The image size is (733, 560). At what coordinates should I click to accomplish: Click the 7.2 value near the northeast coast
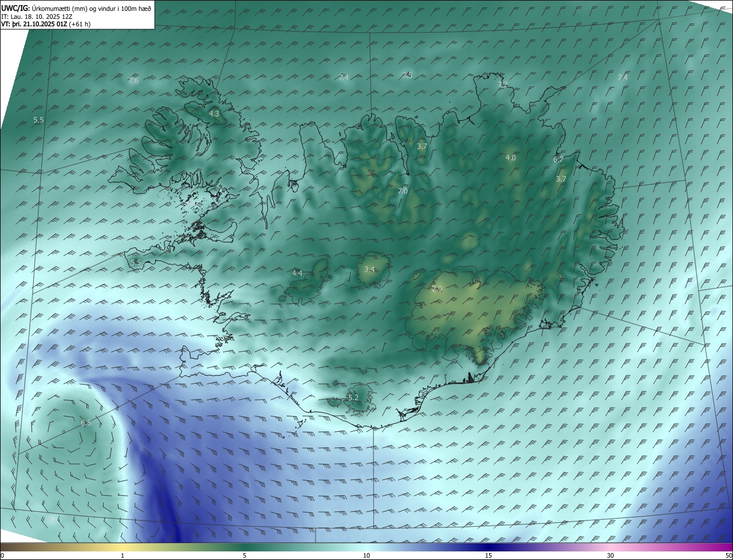503,84
